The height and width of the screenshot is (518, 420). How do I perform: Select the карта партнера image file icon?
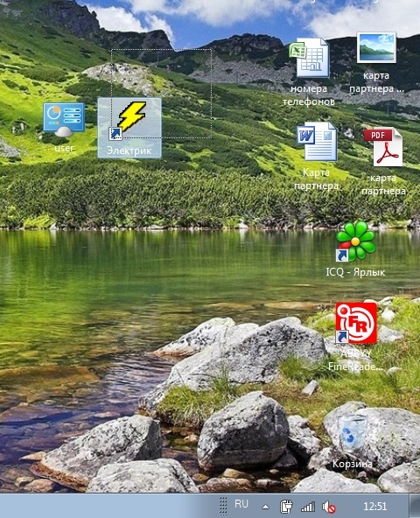(x=376, y=47)
